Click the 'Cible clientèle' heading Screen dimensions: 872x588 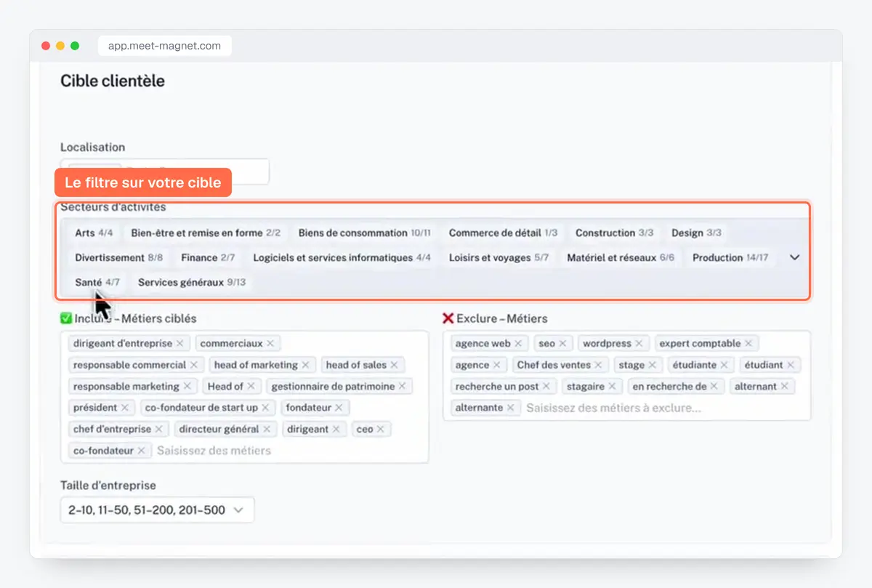click(113, 81)
